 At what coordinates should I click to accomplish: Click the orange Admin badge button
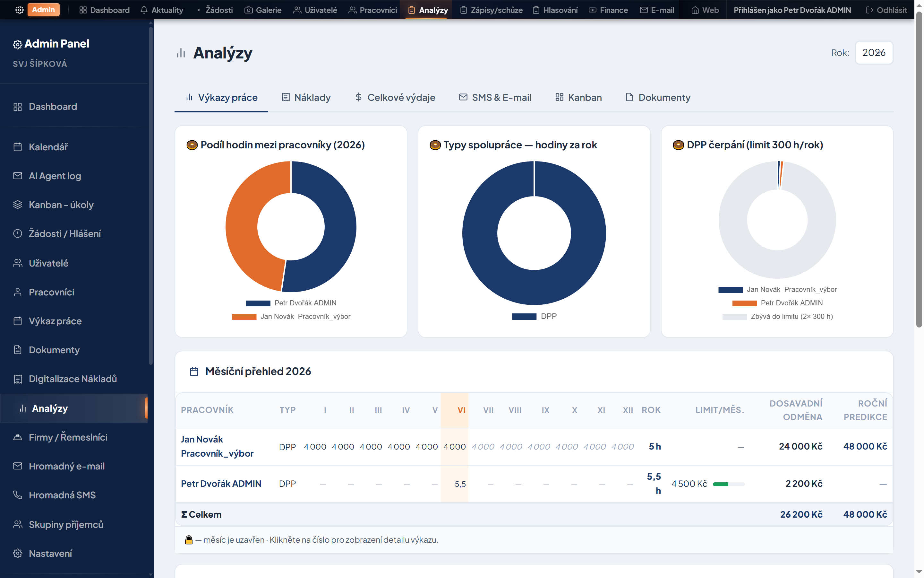click(44, 10)
